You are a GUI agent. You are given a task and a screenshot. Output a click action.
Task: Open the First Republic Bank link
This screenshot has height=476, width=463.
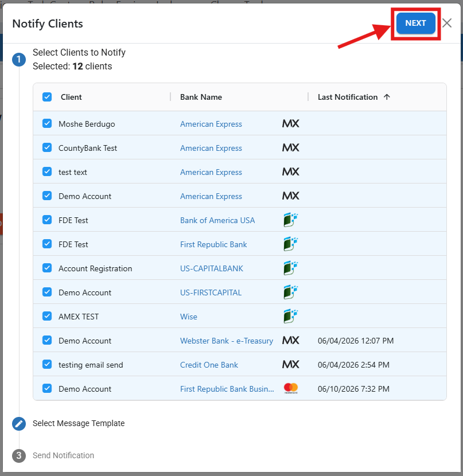pos(213,244)
